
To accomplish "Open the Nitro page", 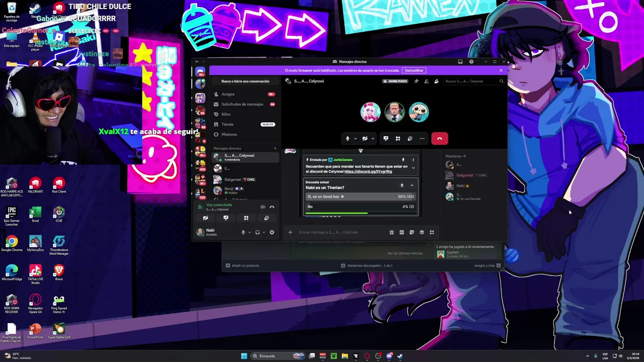I will click(x=245, y=114).
